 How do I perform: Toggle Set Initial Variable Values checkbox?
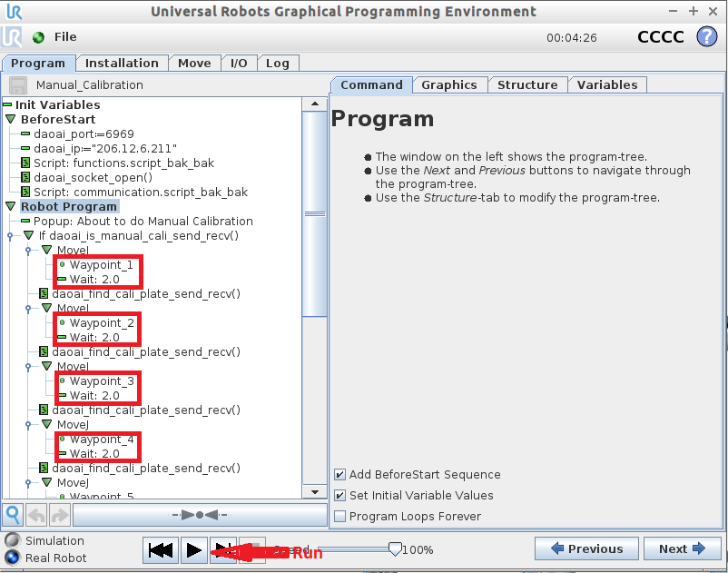point(339,496)
